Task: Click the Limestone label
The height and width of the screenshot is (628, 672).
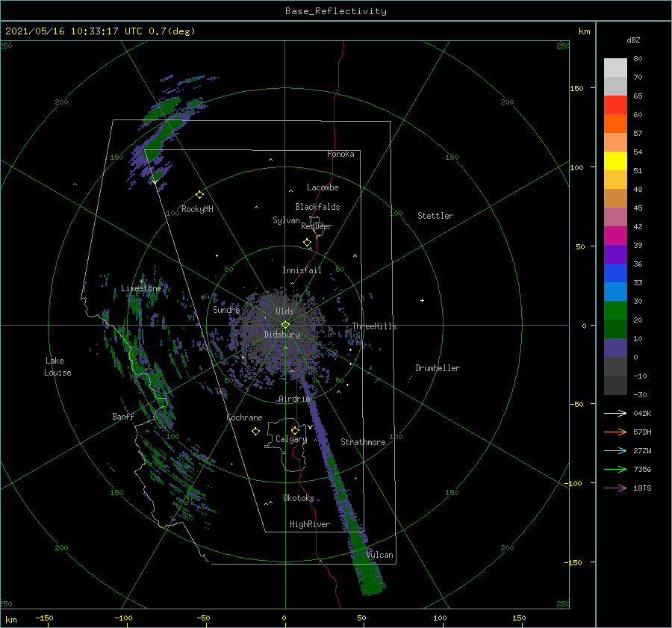Action: [141, 288]
